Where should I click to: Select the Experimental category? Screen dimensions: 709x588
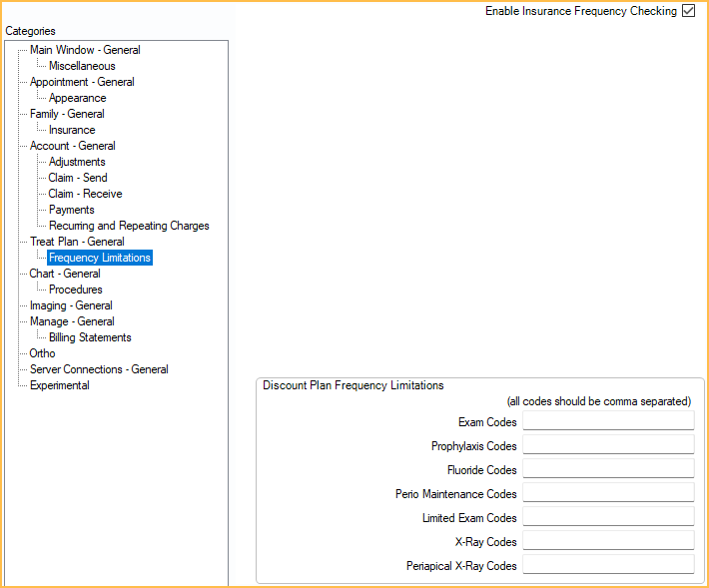[59, 385]
